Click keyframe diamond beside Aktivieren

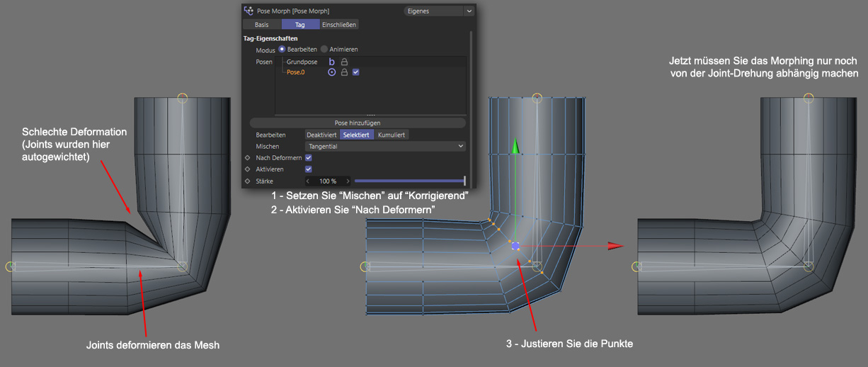pos(247,169)
